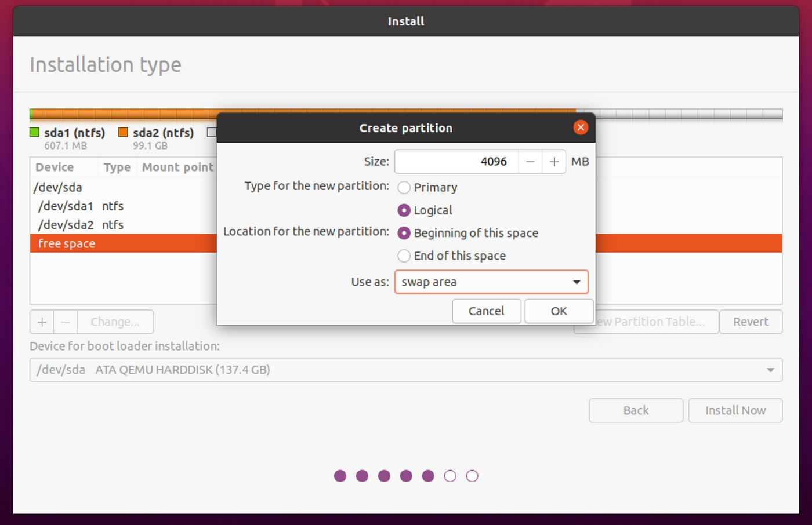Open the Use as swap area dropdown

point(491,282)
